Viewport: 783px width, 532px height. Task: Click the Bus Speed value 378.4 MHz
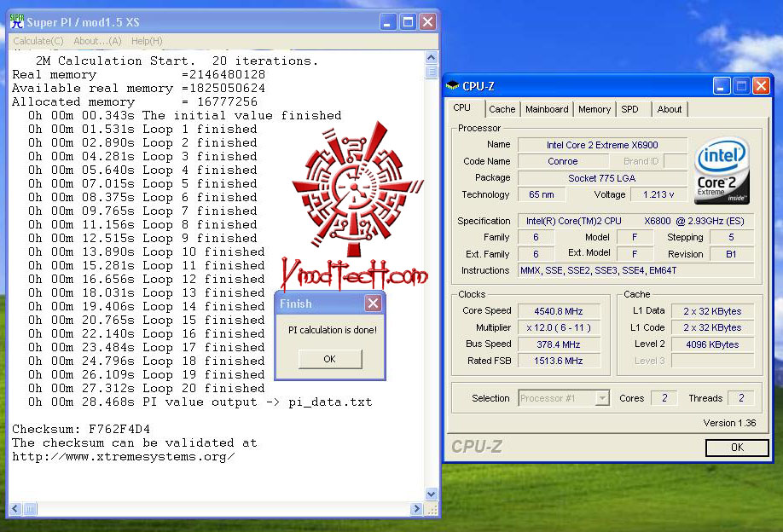tap(559, 344)
